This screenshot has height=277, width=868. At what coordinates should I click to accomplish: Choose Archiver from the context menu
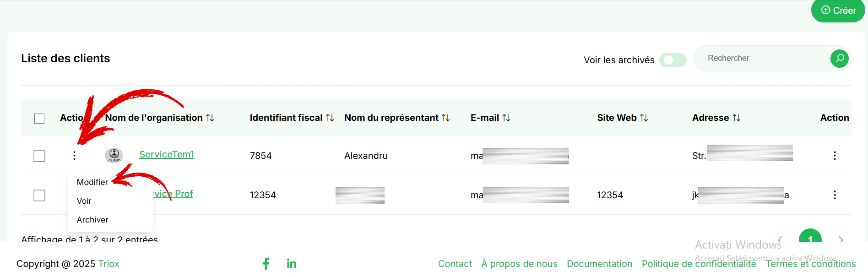[x=92, y=220]
